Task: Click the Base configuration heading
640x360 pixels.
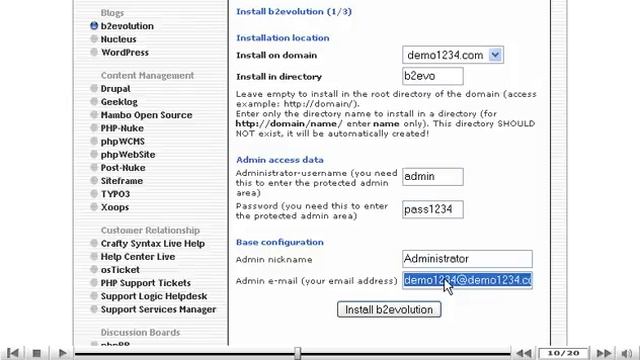Action: click(x=280, y=242)
